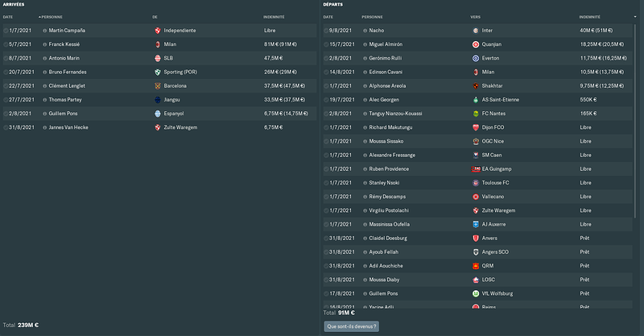Sort arrivals by Date header
This screenshot has height=336, width=644.
(x=8, y=17)
